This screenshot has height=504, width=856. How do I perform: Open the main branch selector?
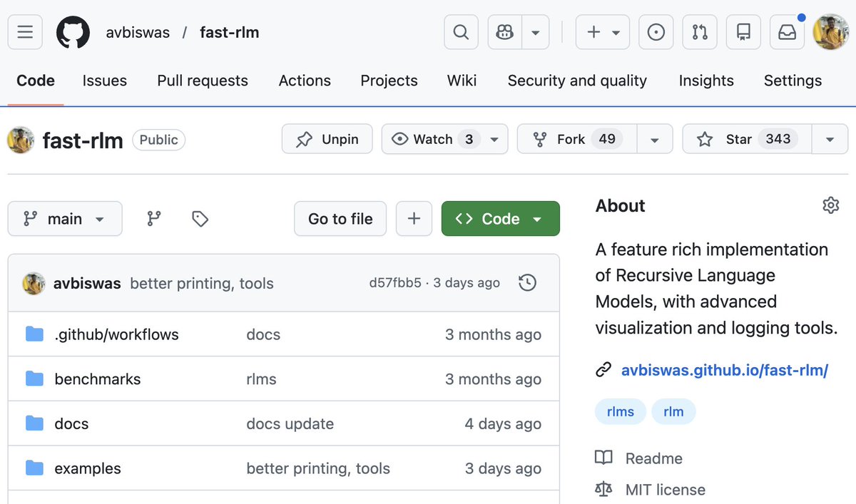[x=65, y=219]
